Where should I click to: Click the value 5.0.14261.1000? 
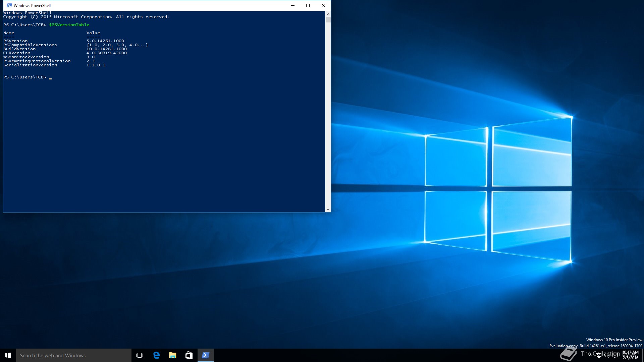tap(105, 41)
